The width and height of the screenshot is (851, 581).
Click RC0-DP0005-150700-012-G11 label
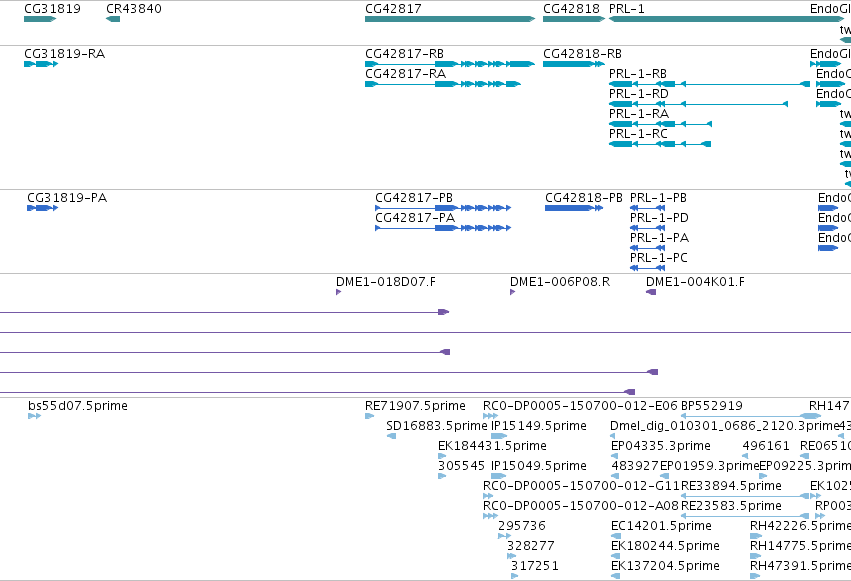click(x=581, y=487)
